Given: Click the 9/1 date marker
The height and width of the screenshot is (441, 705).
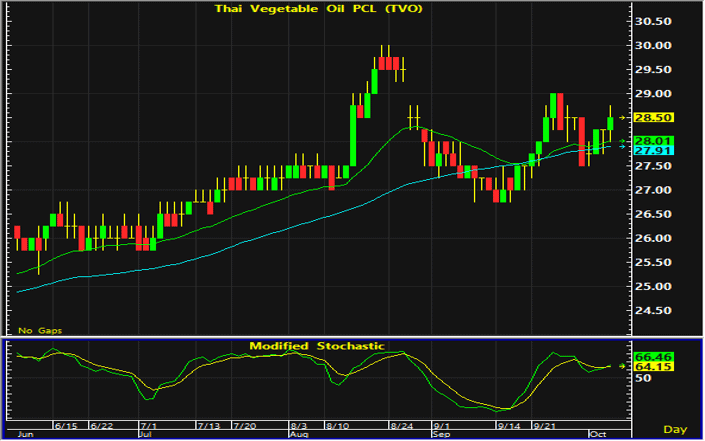Looking at the screenshot, I should coord(442,425).
